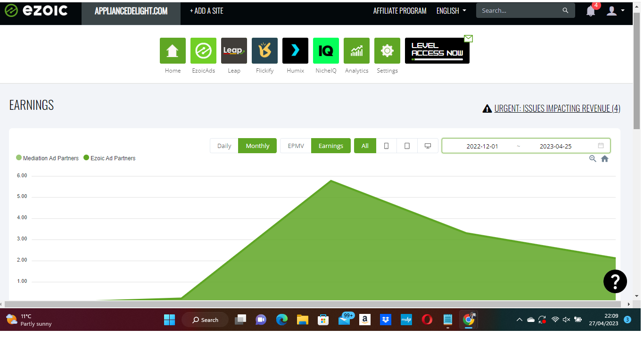Open File Explorer from taskbar

[302, 320]
